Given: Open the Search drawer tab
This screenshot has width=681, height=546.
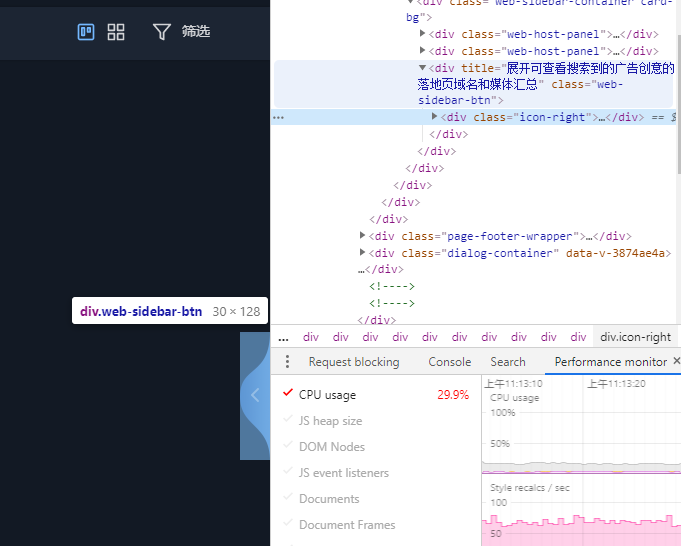Looking at the screenshot, I should 507,362.
